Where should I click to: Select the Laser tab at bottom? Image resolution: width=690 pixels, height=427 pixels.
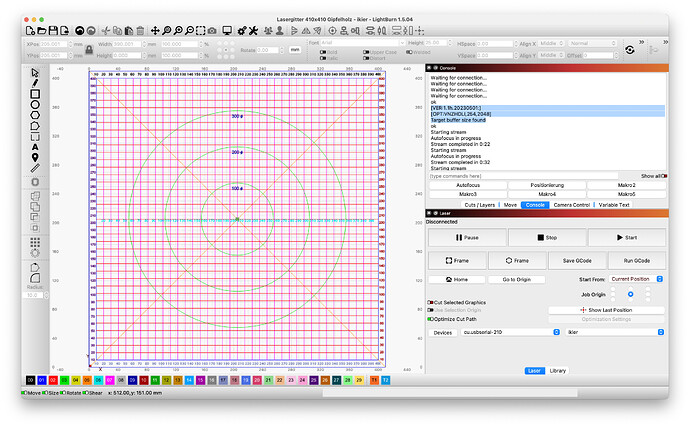point(534,371)
